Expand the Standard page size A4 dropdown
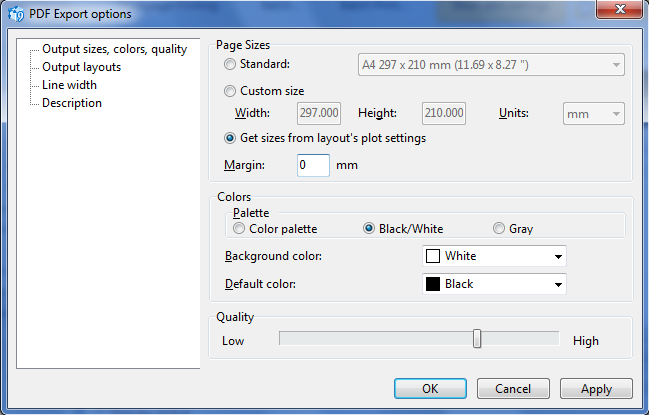Screen dimensions: 649x415 [491, 65]
